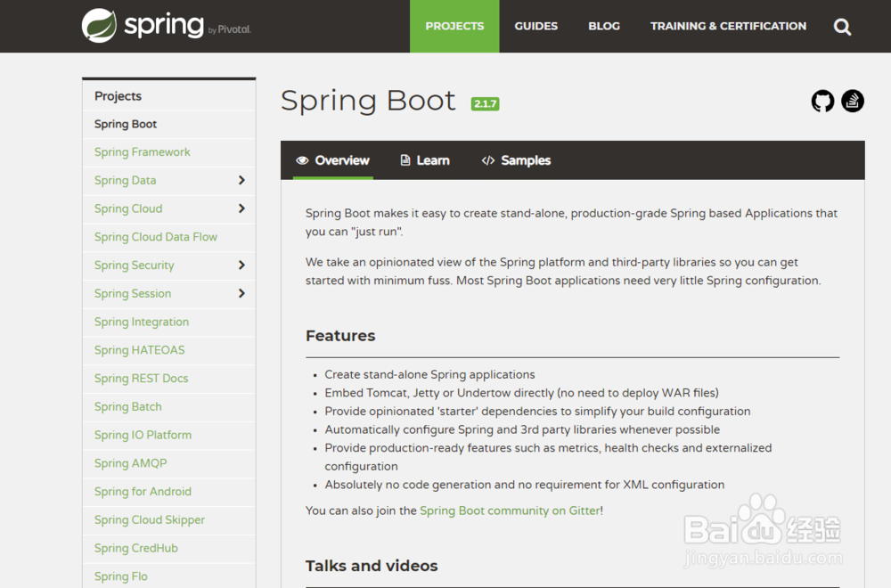The height and width of the screenshot is (588, 891).
Task: Switch to the Overview tab
Action: click(333, 160)
